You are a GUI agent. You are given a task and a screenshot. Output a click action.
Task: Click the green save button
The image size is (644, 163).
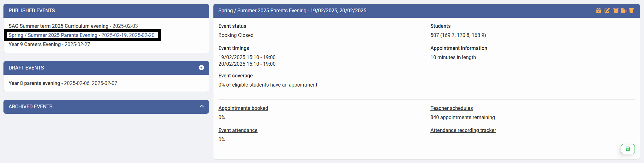628,149
